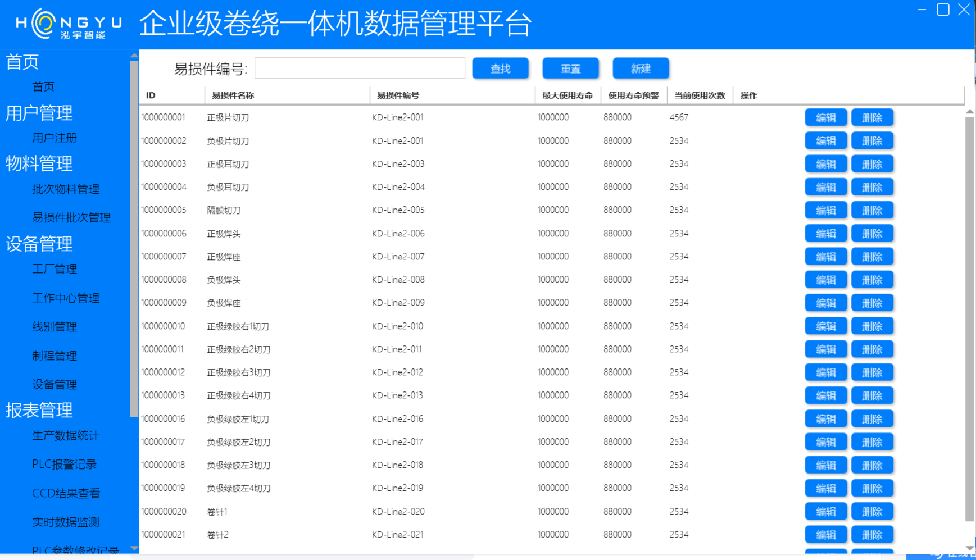Open 生产数据统计 in sidebar
This screenshot has height=560, width=976.
pyautogui.click(x=66, y=436)
